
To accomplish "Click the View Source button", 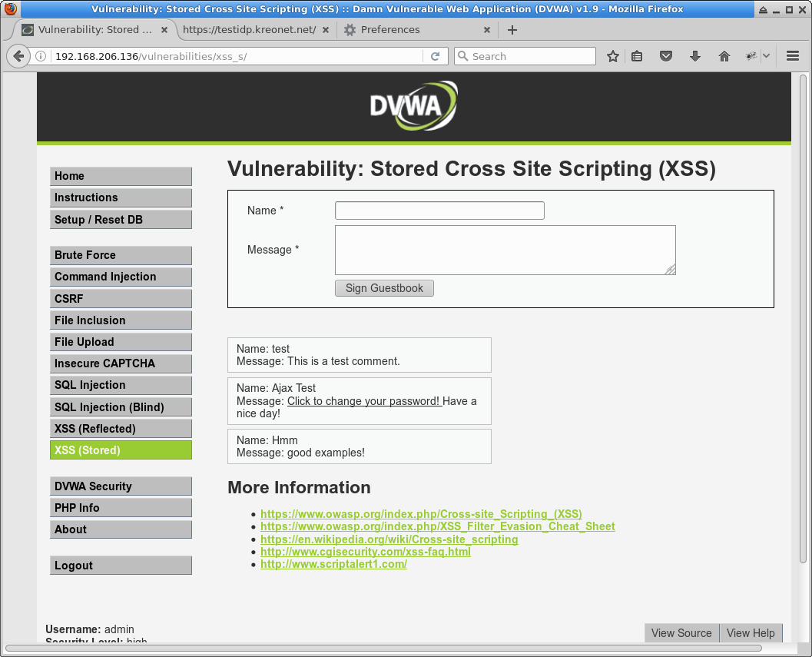I will [681, 633].
